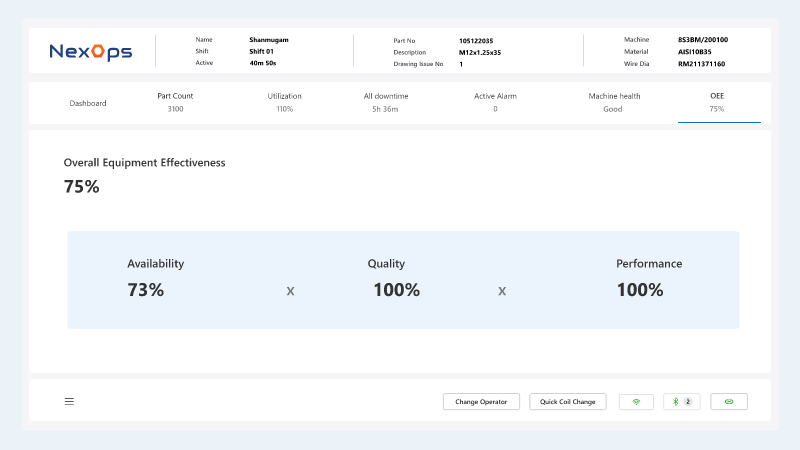Click the NexOps logo
This screenshot has height=450, width=800.
tap(91, 51)
